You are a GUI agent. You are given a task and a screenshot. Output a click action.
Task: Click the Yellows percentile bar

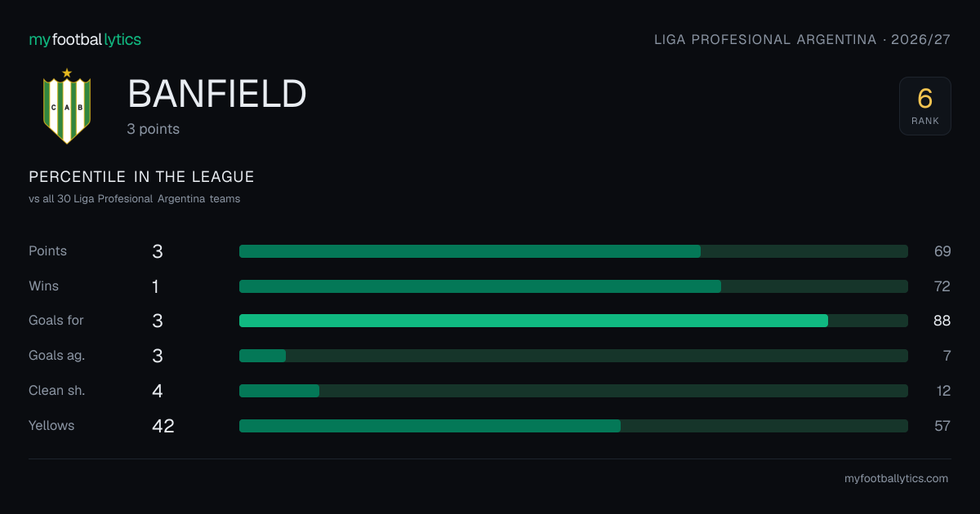[x=573, y=426]
